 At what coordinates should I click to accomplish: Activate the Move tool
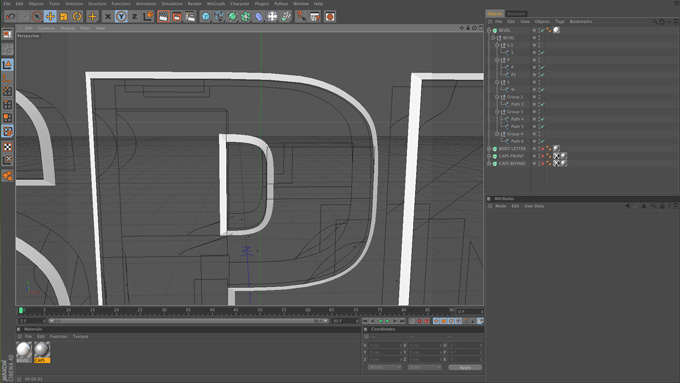[50, 16]
